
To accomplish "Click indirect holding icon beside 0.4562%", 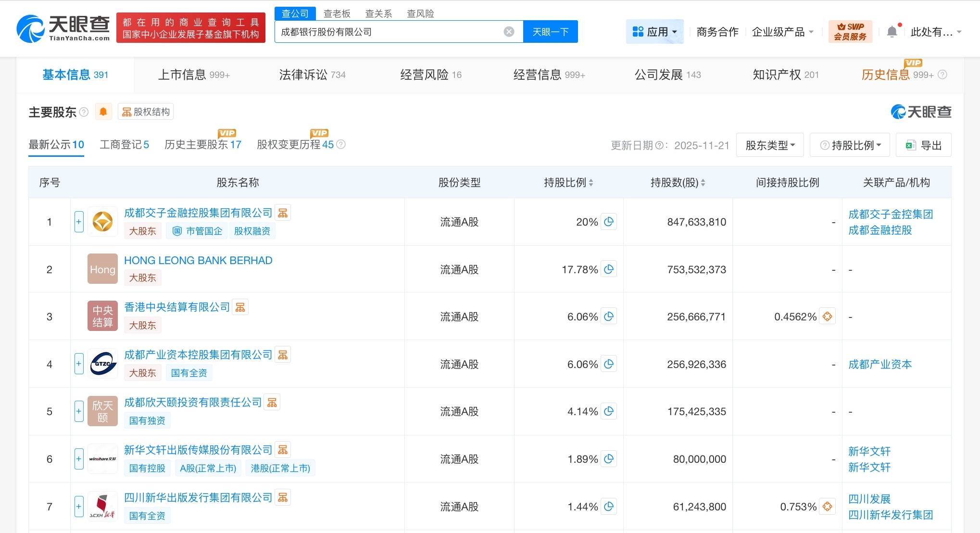I will click(x=827, y=317).
